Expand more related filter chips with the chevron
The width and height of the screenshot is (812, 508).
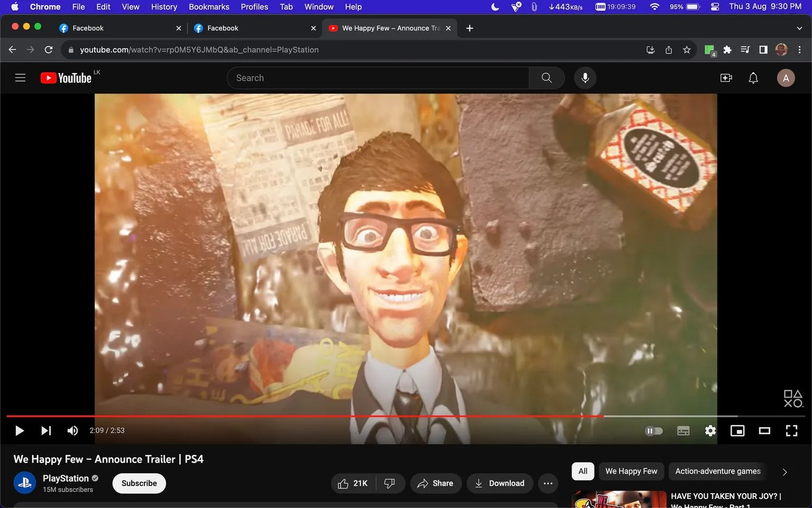(x=784, y=471)
